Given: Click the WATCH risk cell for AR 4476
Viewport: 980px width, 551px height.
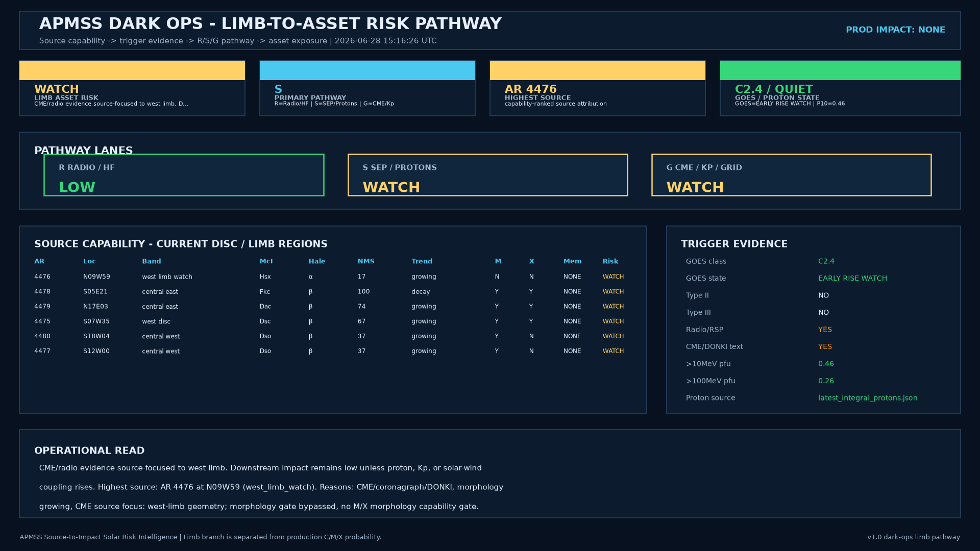Looking at the screenshot, I should tap(613, 277).
